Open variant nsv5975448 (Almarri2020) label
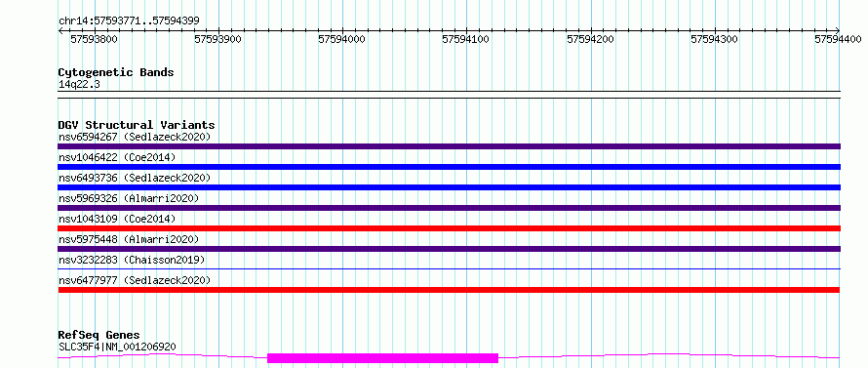Viewport: 868px width, 368px height. pos(129,239)
